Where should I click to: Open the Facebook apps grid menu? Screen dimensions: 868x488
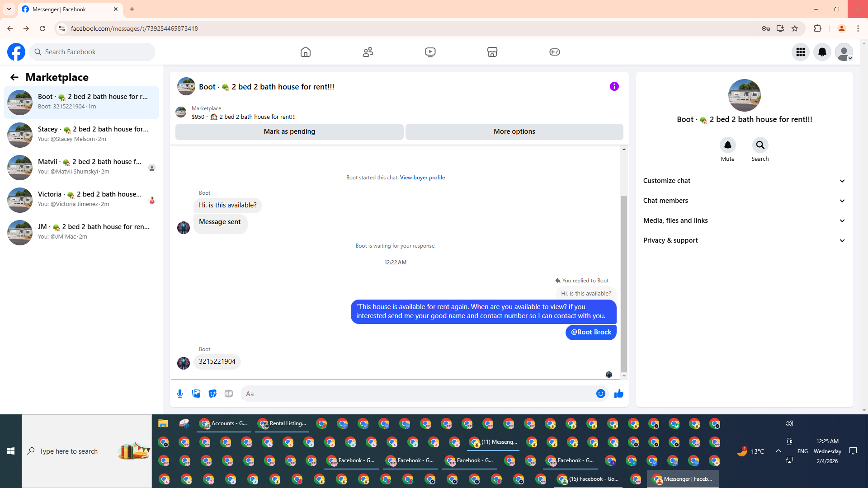click(801, 52)
